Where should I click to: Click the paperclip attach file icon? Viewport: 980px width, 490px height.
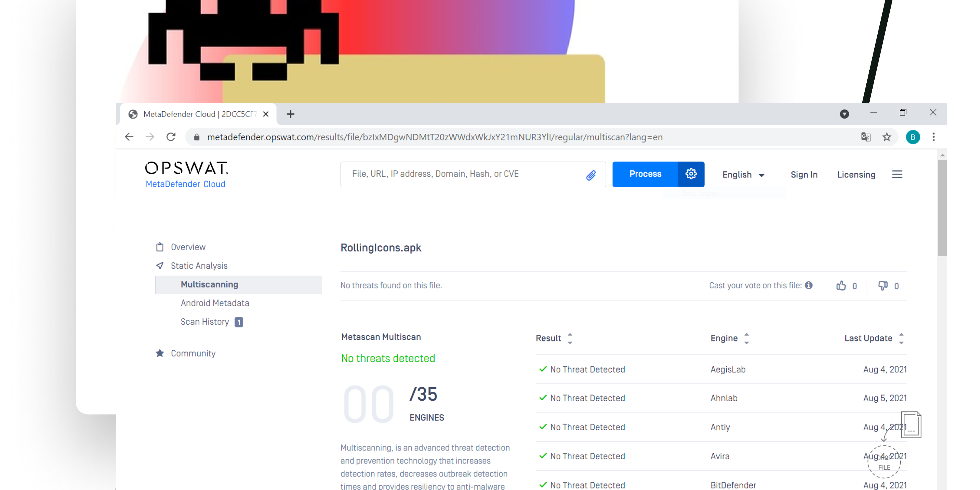tap(590, 175)
